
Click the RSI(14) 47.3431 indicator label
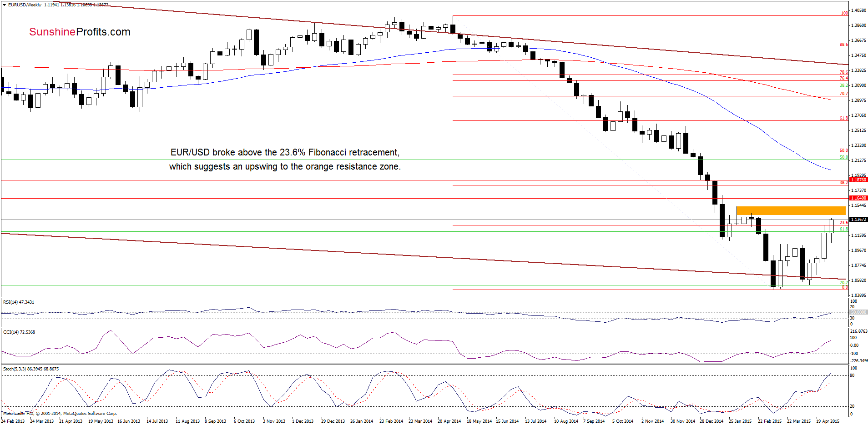19,302
